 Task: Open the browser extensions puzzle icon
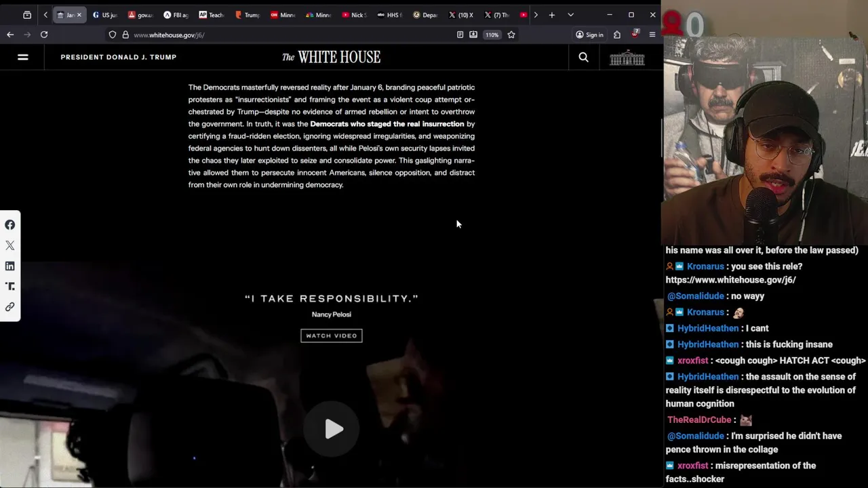(x=617, y=35)
